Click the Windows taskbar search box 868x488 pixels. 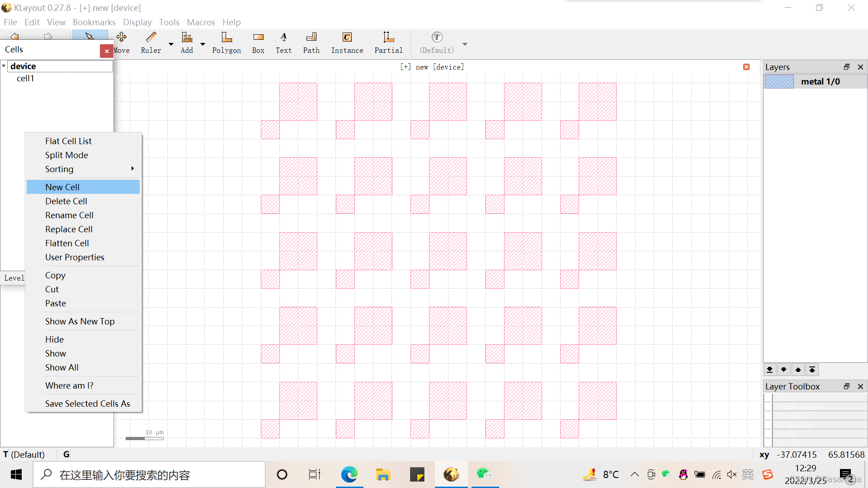(x=149, y=475)
